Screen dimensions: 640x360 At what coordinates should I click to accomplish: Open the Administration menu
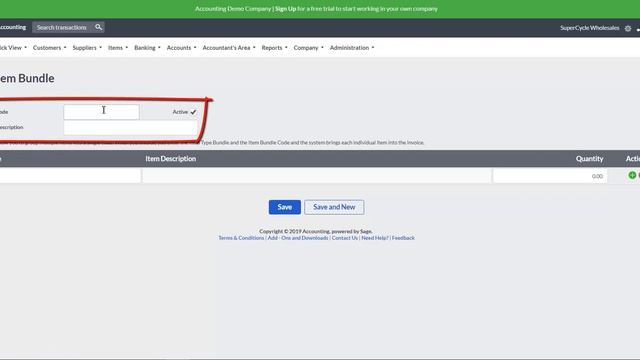[x=351, y=48]
